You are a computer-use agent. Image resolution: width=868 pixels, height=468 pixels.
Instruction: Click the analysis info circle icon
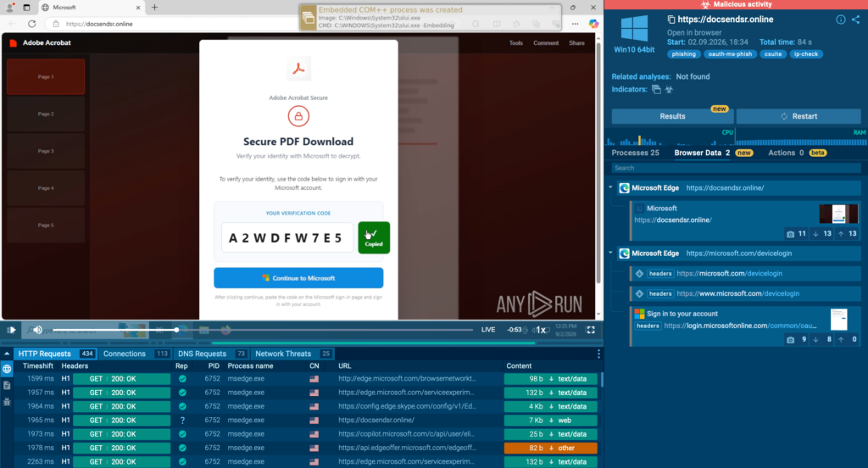(x=840, y=19)
